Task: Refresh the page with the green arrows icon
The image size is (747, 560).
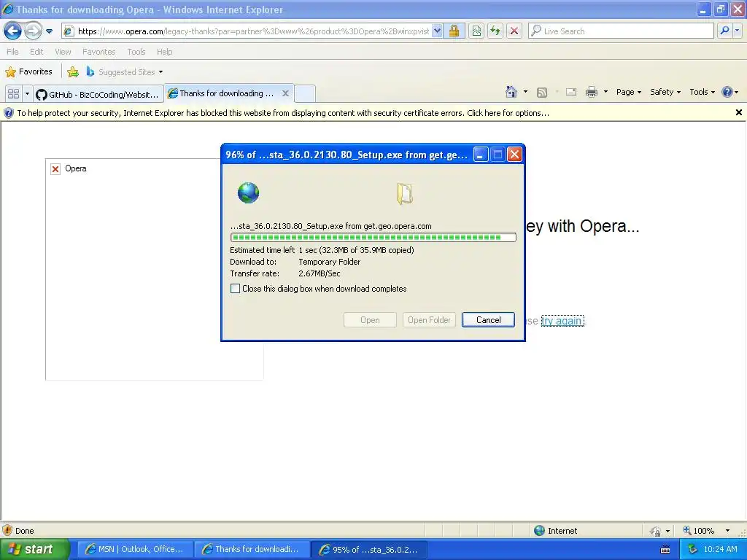Action: (495, 31)
